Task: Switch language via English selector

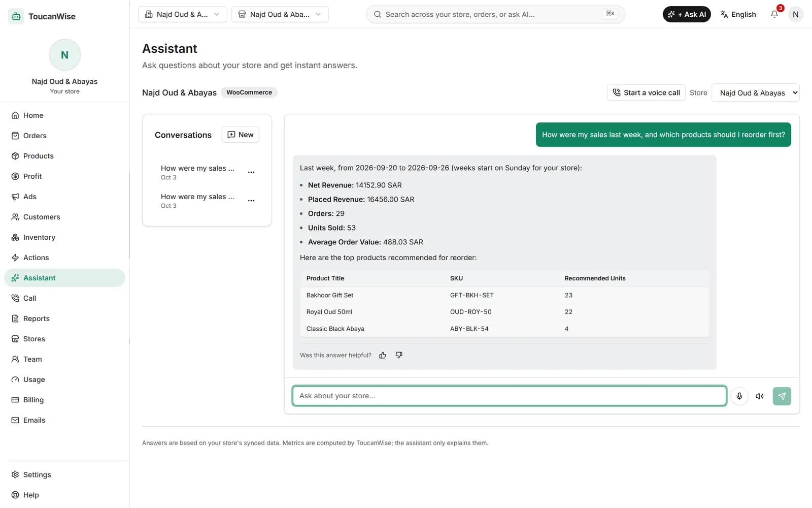Action: click(738, 14)
